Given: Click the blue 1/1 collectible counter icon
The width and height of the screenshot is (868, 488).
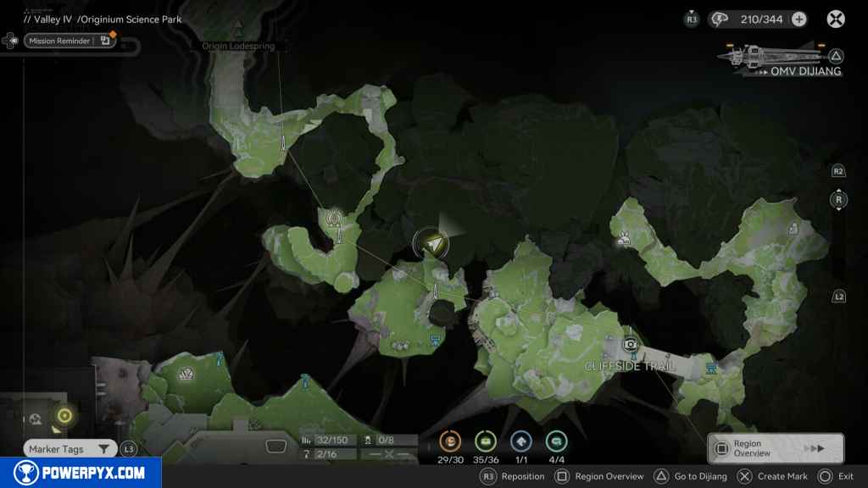Looking at the screenshot, I should [521, 441].
